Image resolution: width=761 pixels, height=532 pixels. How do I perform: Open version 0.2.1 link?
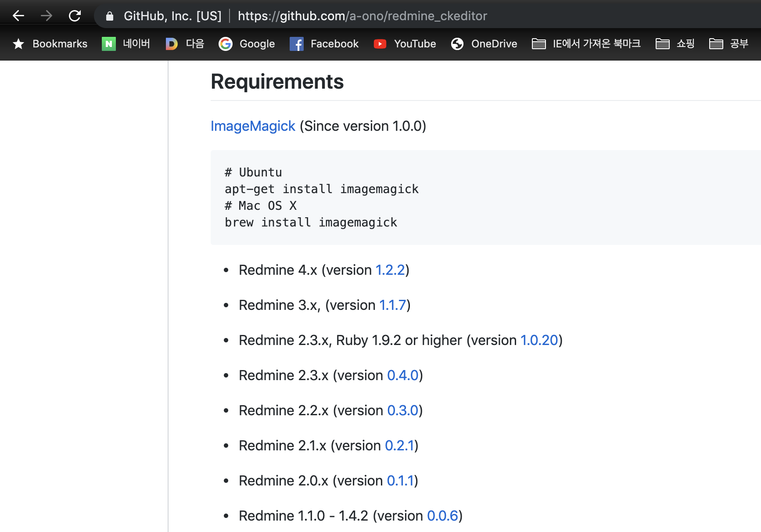click(x=400, y=446)
